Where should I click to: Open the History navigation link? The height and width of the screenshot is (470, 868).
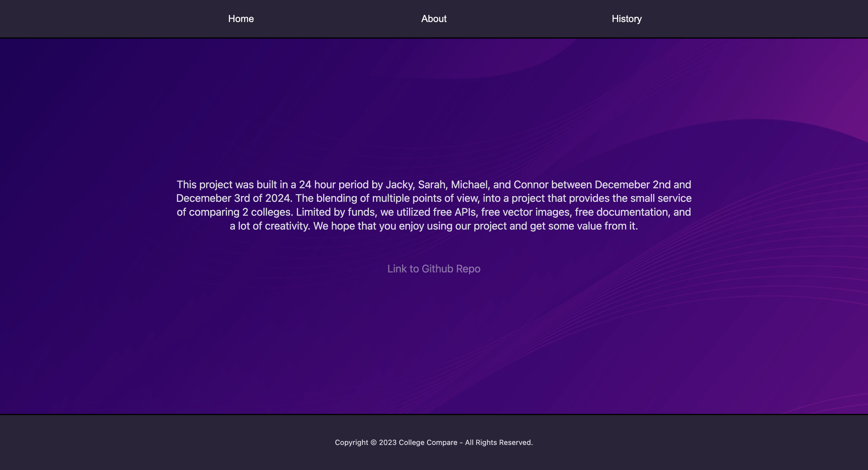tap(626, 19)
